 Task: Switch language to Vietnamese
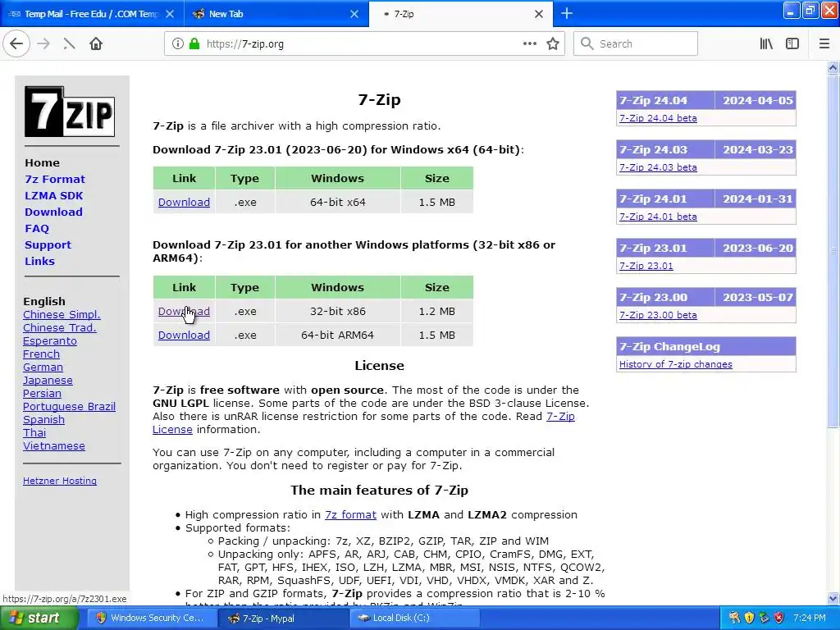pyautogui.click(x=54, y=446)
